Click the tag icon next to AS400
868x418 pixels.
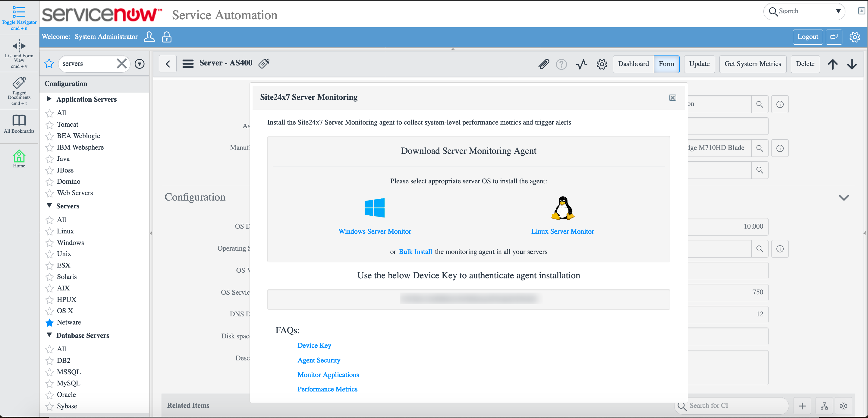coord(264,63)
